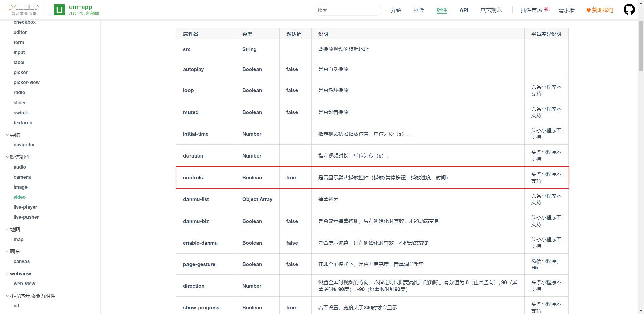Open the live-player documentation

pos(25,207)
